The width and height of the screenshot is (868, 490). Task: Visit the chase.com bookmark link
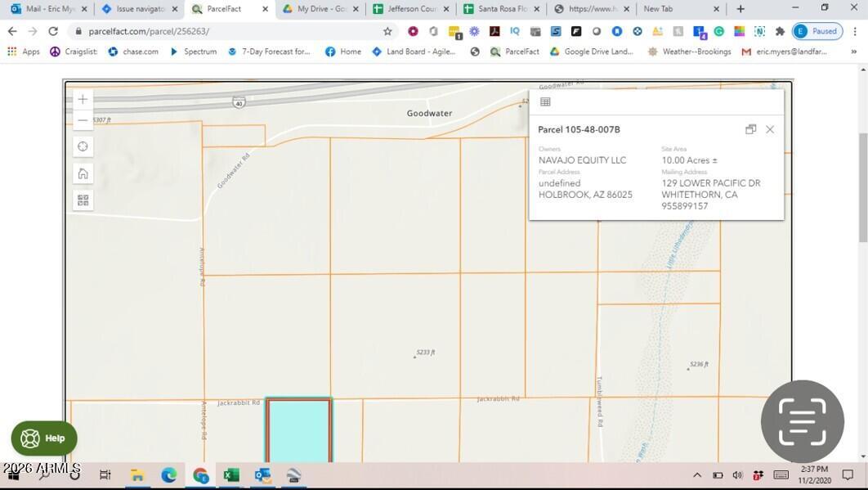137,51
